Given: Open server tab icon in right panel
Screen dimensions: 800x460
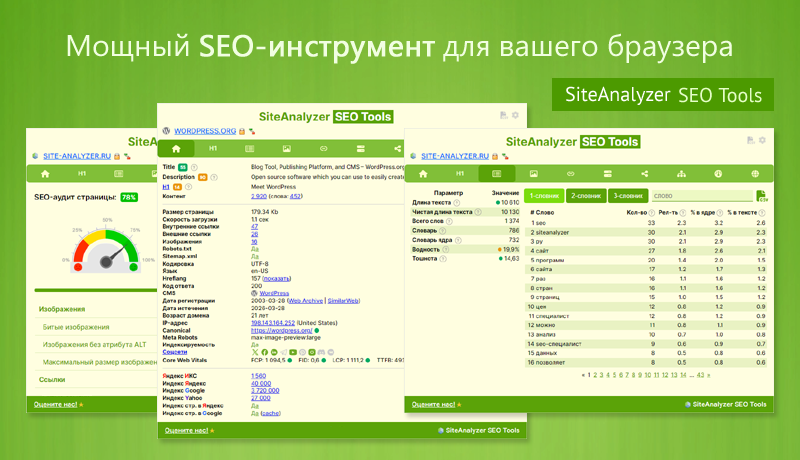Looking at the screenshot, I should (x=607, y=174).
